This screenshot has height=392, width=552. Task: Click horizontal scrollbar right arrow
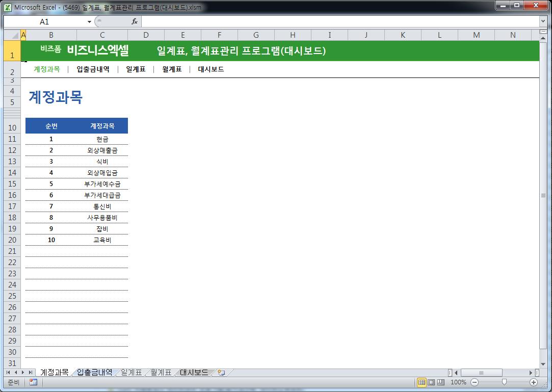pyautogui.click(x=531, y=372)
